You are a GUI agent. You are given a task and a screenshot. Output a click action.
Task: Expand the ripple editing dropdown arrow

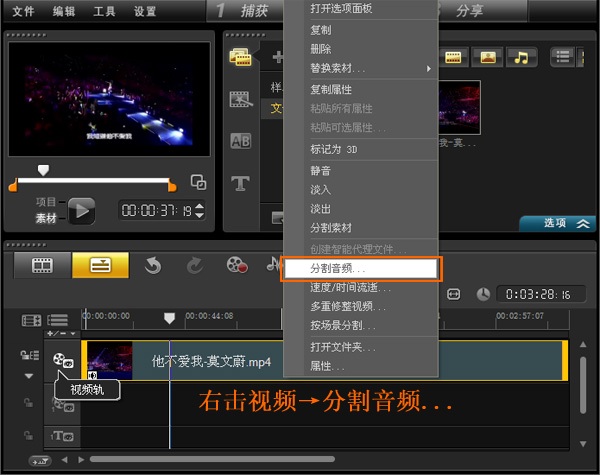coord(29,376)
